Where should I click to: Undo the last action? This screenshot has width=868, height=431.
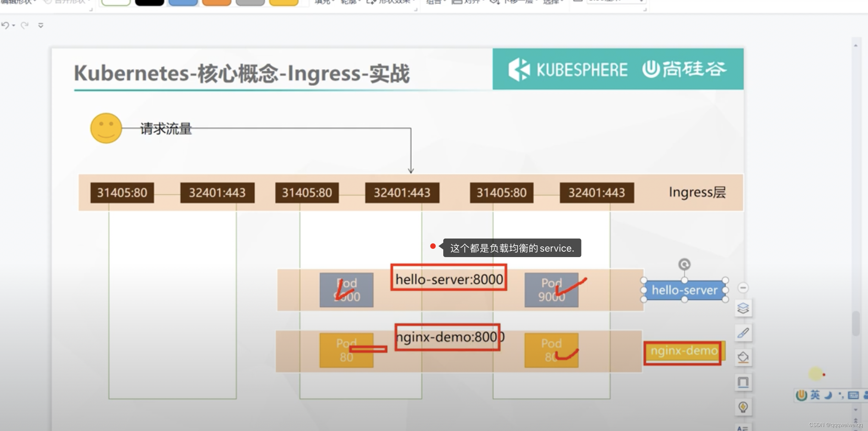[x=5, y=25]
